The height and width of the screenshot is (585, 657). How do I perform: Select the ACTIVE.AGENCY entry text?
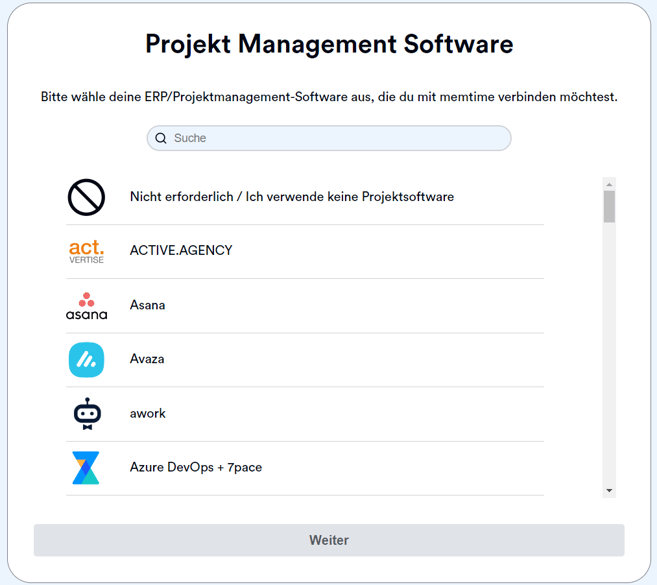(181, 251)
